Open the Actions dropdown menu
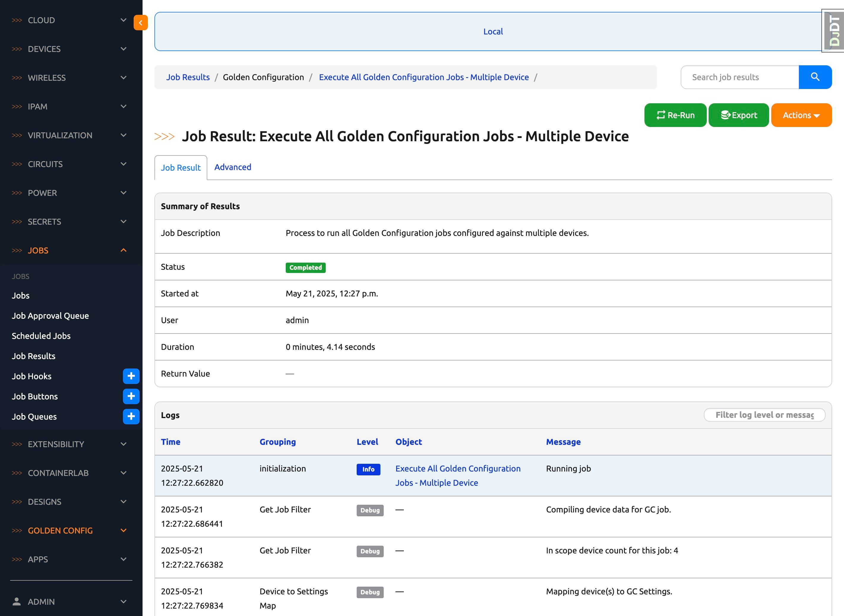This screenshot has height=616, width=844. tap(801, 115)
